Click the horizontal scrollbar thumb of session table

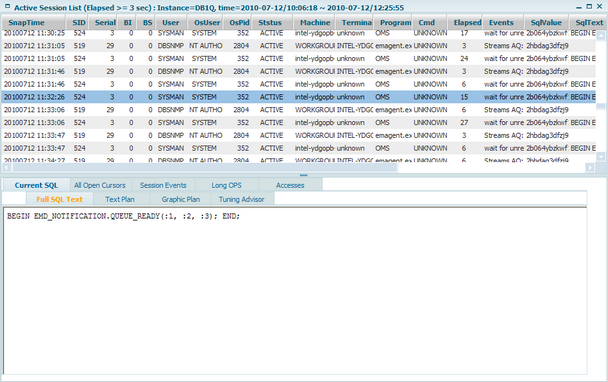[x=206, y=168]
